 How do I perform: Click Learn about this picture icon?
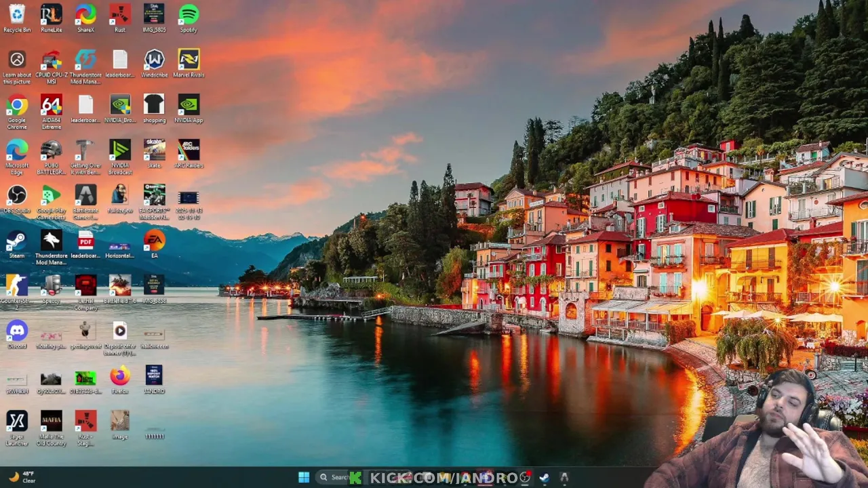[17, 66]
